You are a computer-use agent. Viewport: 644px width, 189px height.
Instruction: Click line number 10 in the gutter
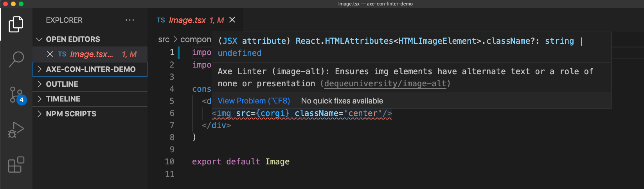(x=169, y=162)
